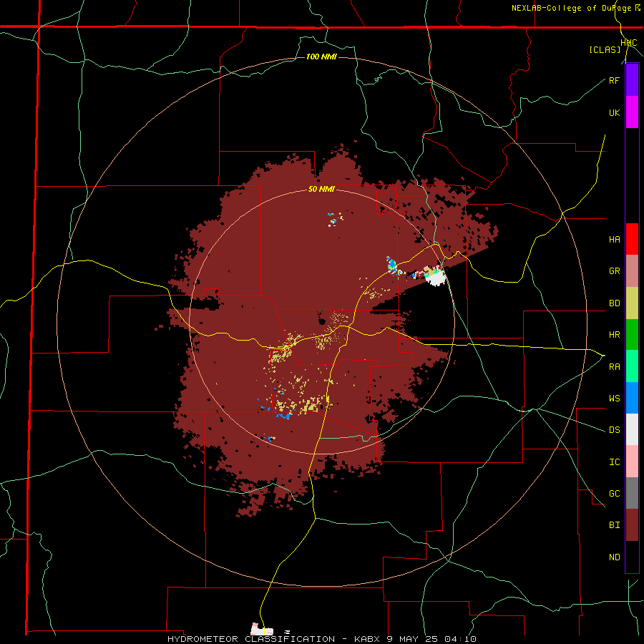Click the GR legend label

click(614, 271)
